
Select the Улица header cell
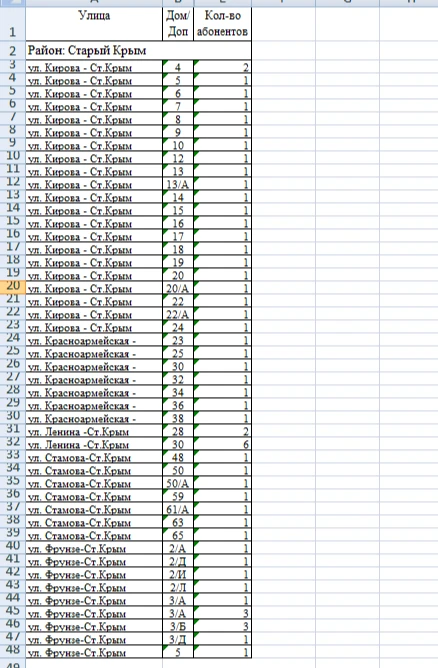tap(94, 24)
